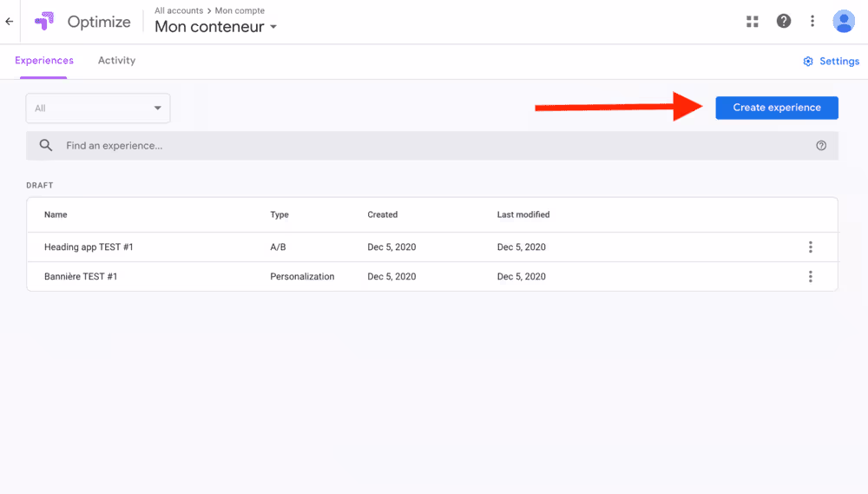Open the user account avatar
The image size is (868, 494).
click(844, 22)
